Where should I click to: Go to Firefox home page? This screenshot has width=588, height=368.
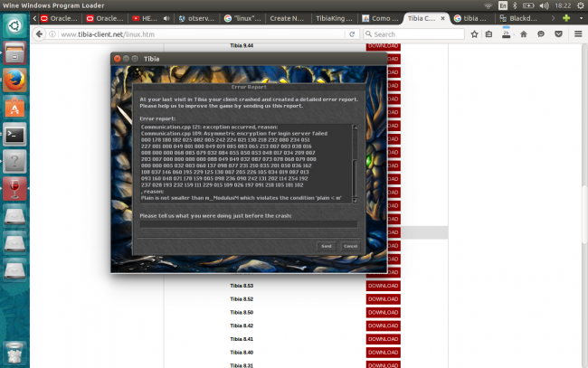tap(524, 34)
